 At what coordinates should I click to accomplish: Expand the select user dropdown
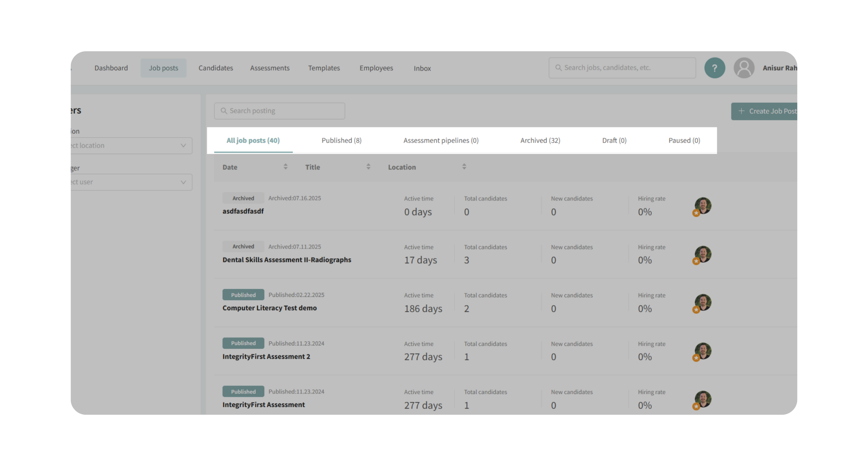click(131, 182)
